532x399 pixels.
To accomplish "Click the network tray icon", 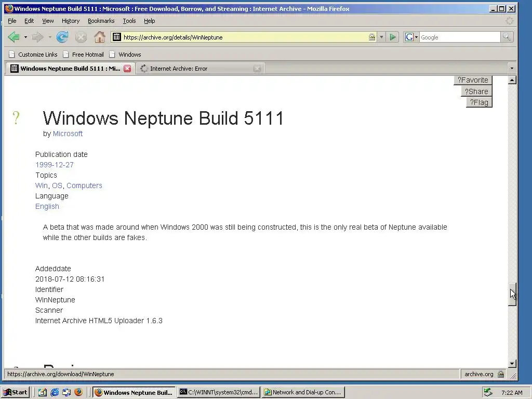I will [488, 392].
